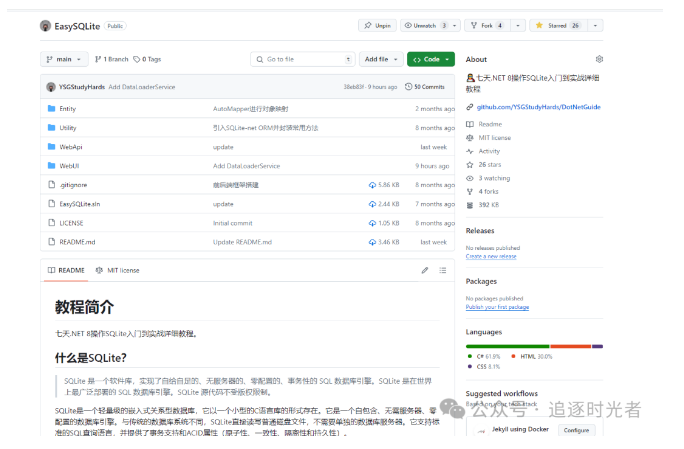Open the Initial commit message link
This screenshot has height=449, width=684.
click(x=233, y=223)
